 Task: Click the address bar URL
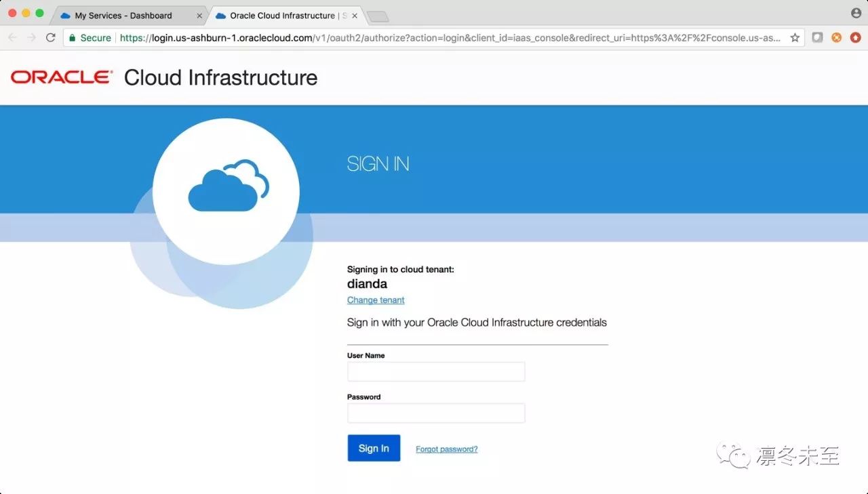tap(450, 38)
